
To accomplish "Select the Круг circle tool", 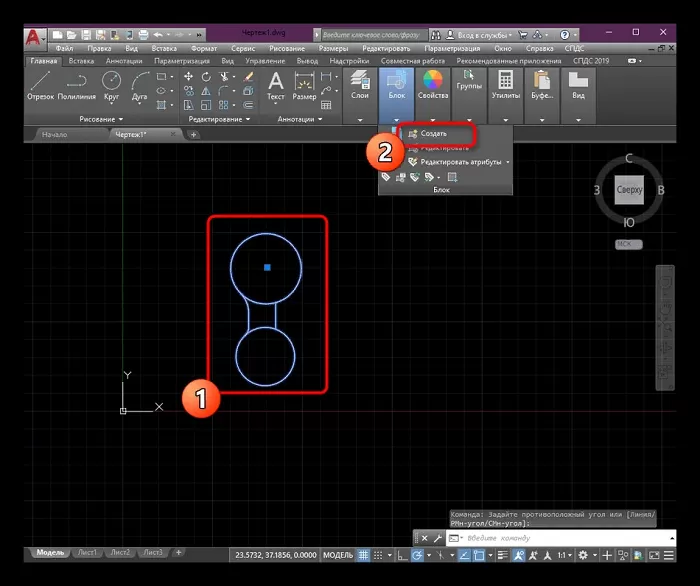I will pos(112,86).
